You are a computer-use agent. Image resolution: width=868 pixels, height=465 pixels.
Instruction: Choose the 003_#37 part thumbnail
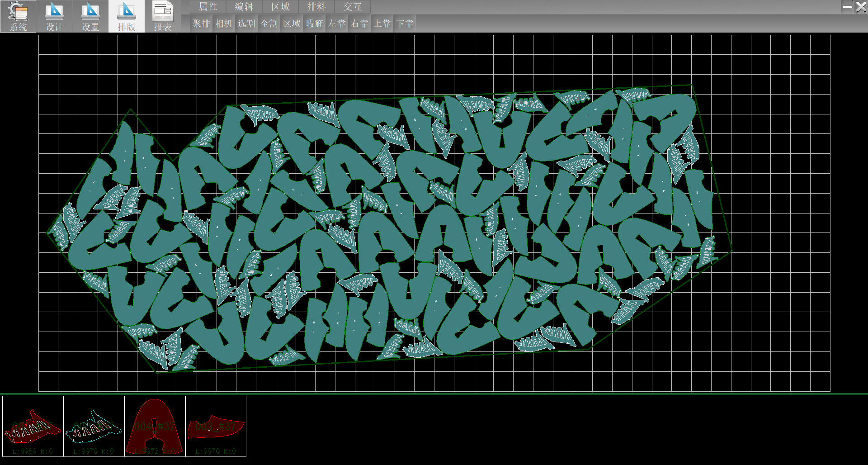coord(216,426)
